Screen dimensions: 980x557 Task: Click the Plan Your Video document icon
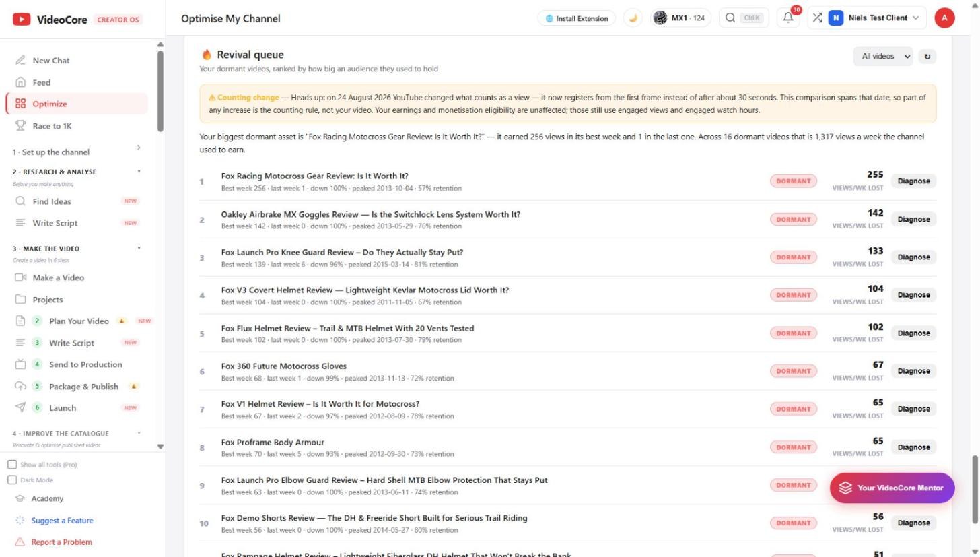(x=20, y=321)
